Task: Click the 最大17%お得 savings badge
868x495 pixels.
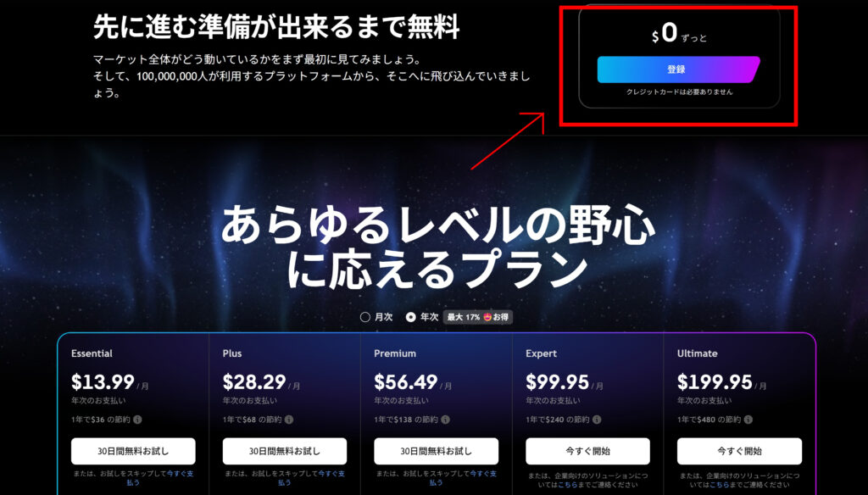Action: [478, 317]
